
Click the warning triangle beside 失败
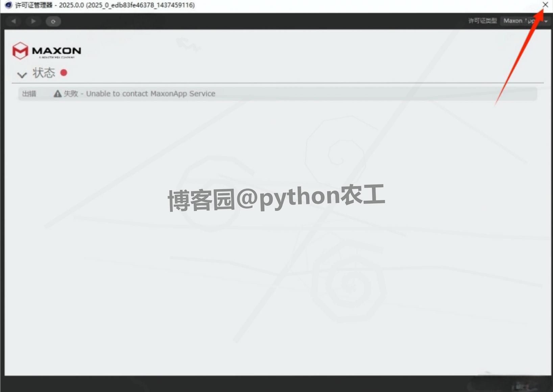[58, 94]
